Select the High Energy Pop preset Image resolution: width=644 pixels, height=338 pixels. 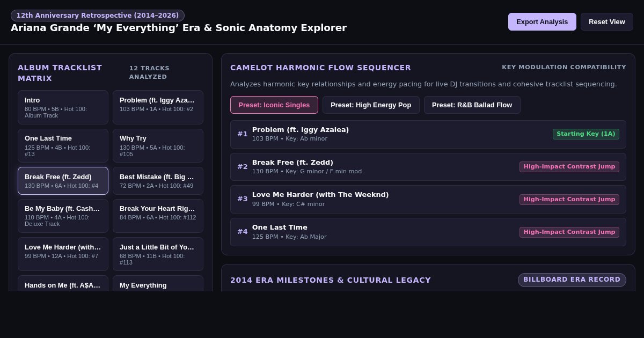click(x=371, y=105)
